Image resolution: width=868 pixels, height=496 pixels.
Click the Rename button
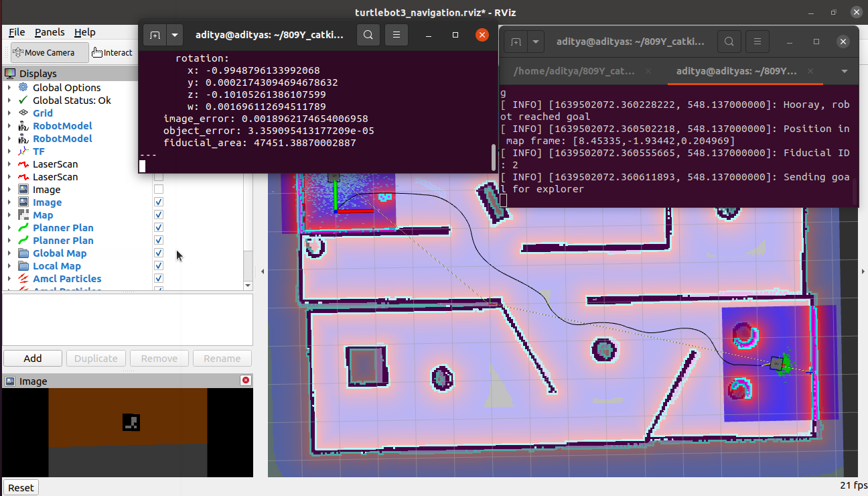click(x=222, y=359)
